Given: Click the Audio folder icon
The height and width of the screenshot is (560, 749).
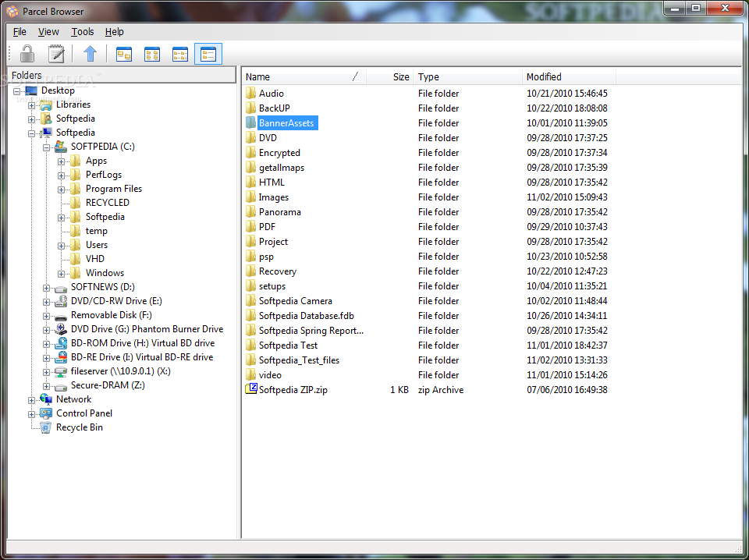Looking at the screenshot, I should point(251,93).
